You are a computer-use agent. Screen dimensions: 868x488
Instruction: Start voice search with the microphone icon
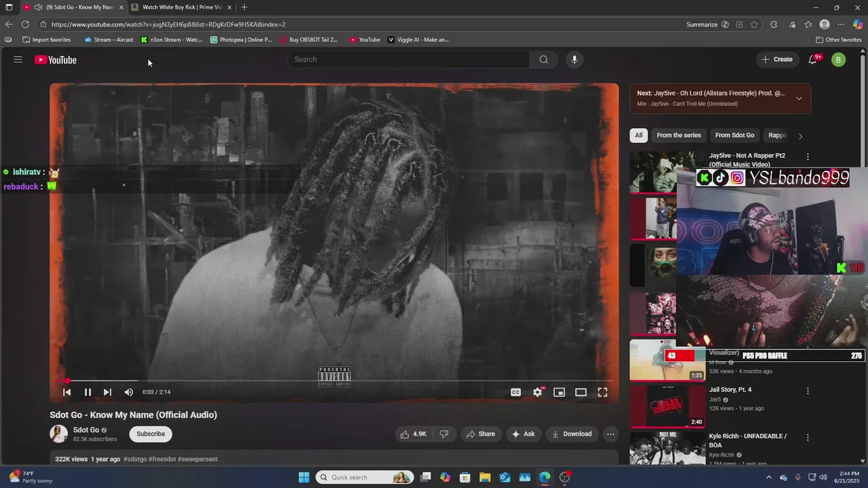[574, 60]
